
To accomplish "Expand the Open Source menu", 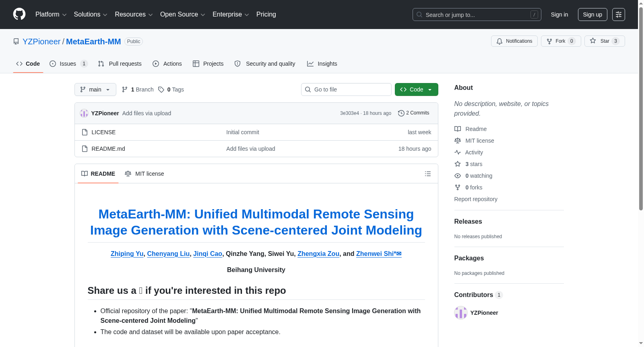I will (x=183, y=15).
